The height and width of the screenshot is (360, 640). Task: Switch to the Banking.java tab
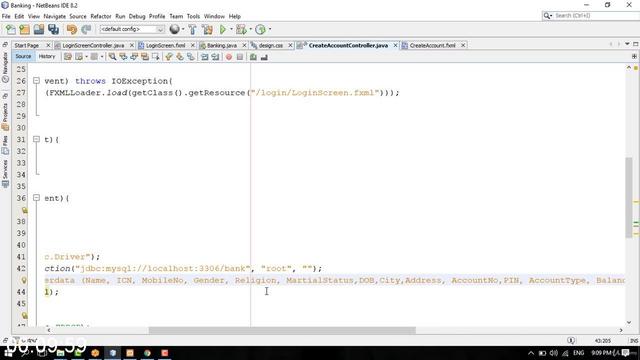[222, 45]
